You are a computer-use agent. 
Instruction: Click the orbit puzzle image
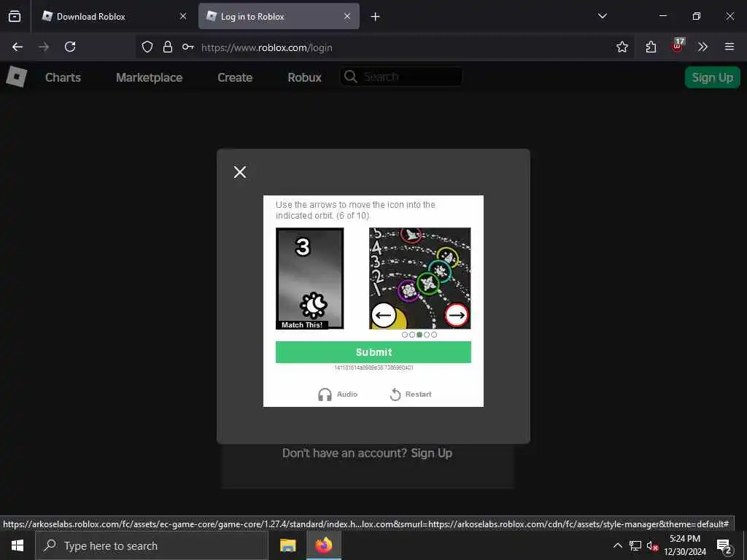click(x=419, y=279)
